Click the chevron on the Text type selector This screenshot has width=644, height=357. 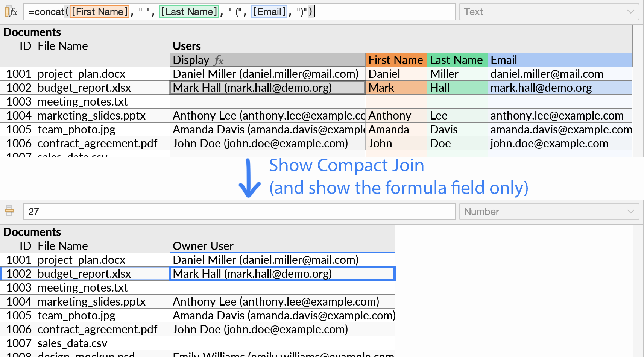pyautogui.click(x=631, y=12)
